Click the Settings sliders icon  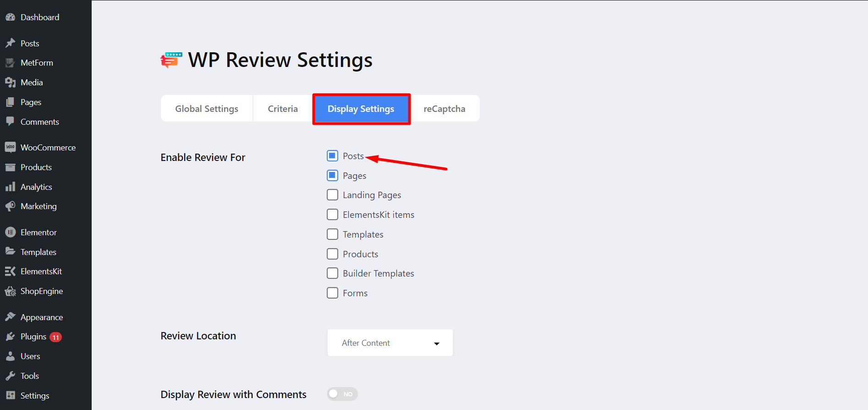[10, 395]
